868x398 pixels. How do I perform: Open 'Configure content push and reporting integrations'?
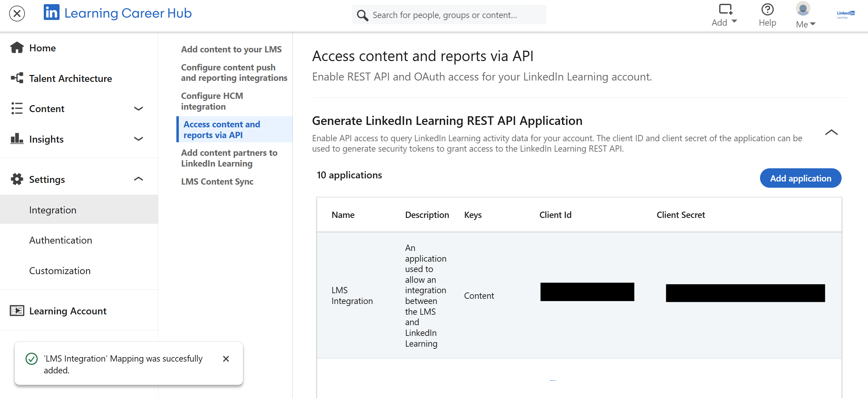(x=234, y=73)
